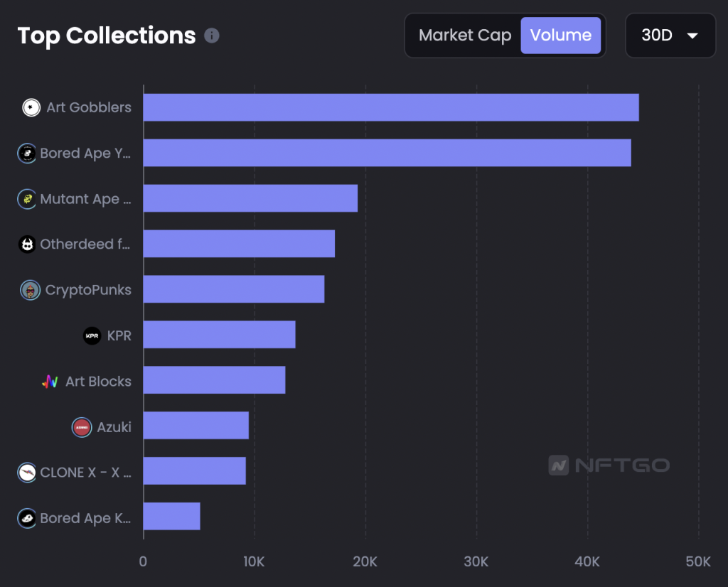Viewport: 728px width, 587px height.
Task: Click the KPR collection logo
Action: pyautogui.click(x=92, y=335)
